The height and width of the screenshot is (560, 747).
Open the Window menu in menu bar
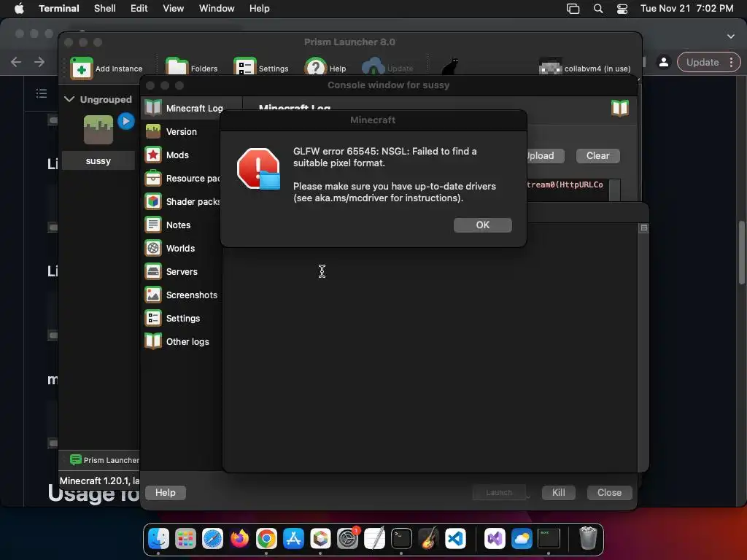click(x=217, y=8)
